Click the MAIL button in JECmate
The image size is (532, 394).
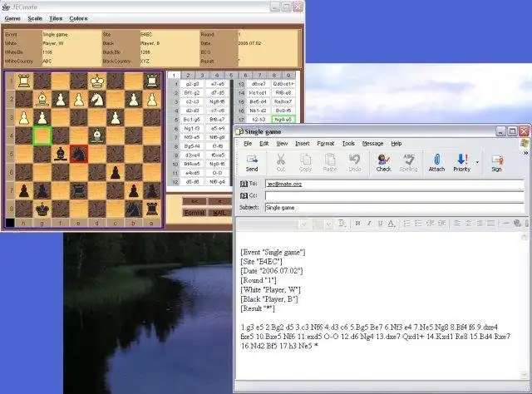[x=219, y=213]
